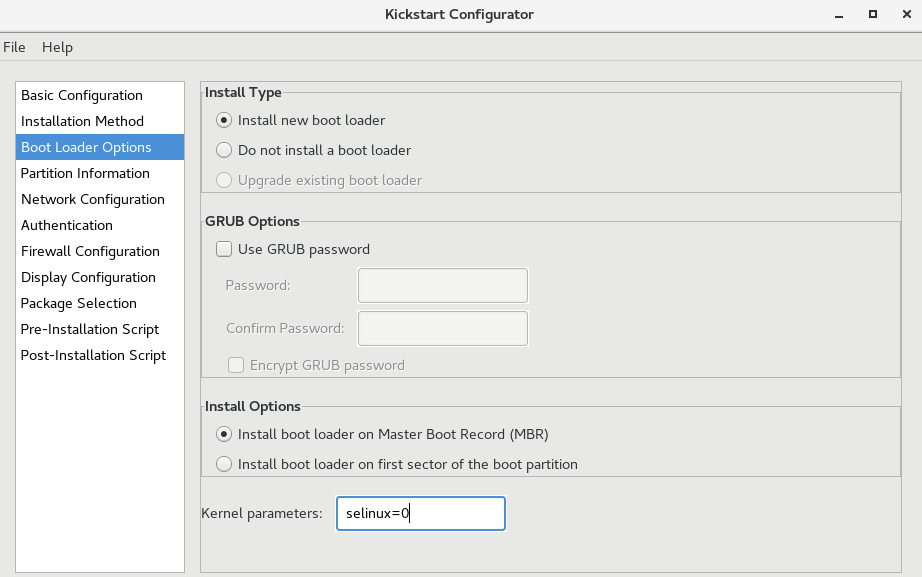Select Install new boot loader option

[x=223, y=120]
